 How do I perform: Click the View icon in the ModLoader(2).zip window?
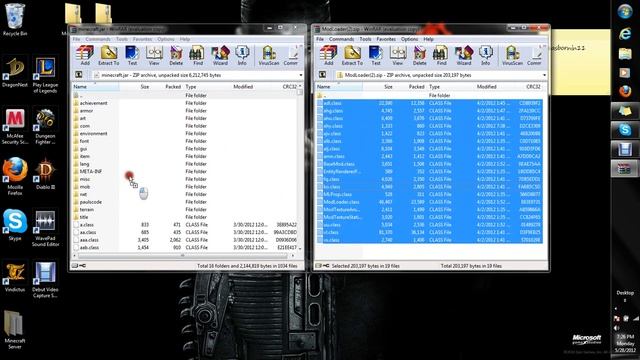(x=398, y=56)
